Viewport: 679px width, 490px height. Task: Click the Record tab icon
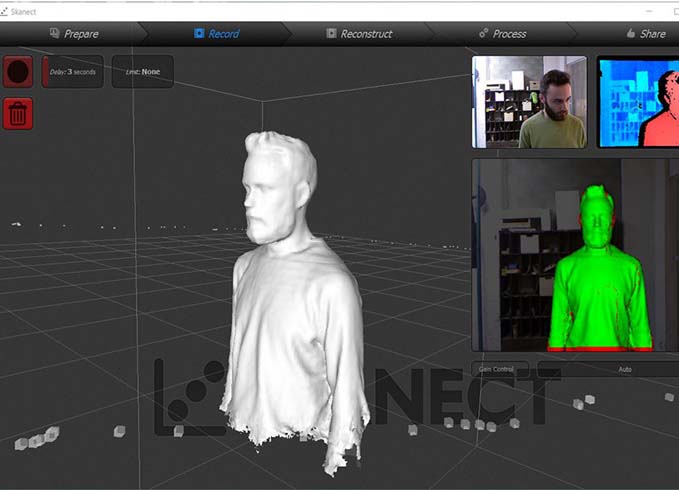click(x=199, y=33)
